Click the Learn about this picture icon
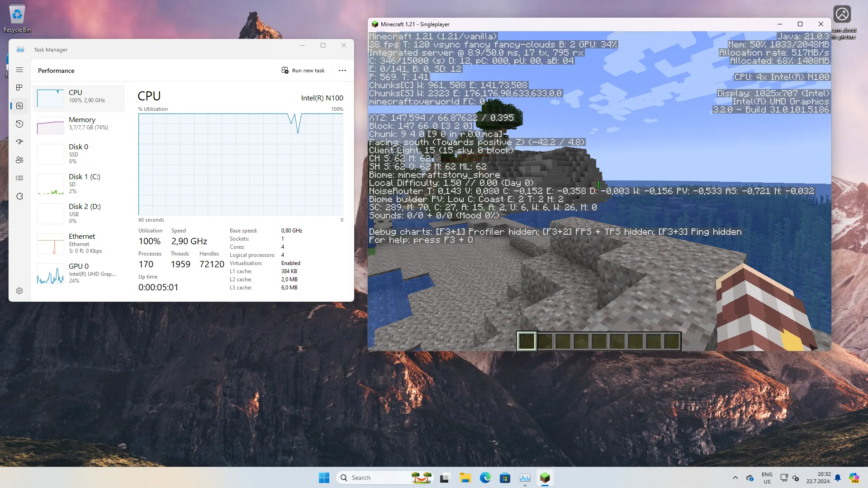The height and width of the screenshot is (488, 868). tap(842, 23)
